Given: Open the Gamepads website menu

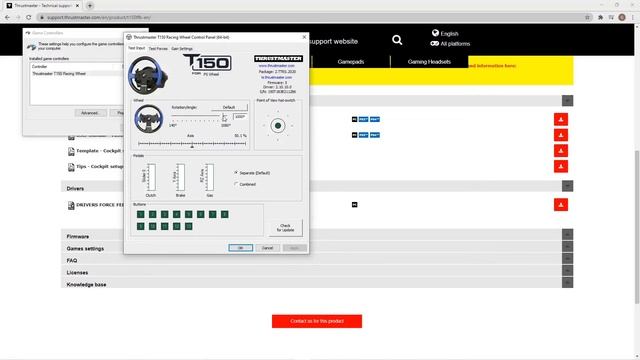Looking at the screenshot, I should [351, 62].
